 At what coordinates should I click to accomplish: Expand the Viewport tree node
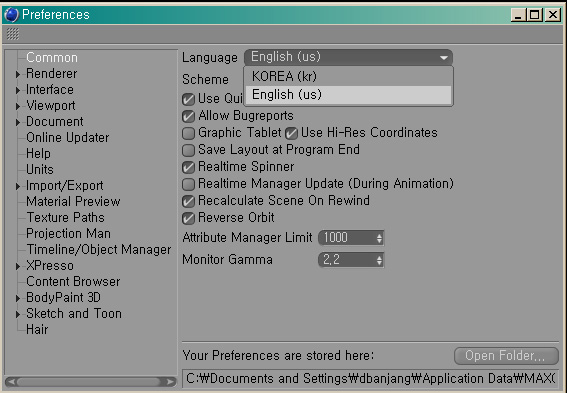(17, 106)
